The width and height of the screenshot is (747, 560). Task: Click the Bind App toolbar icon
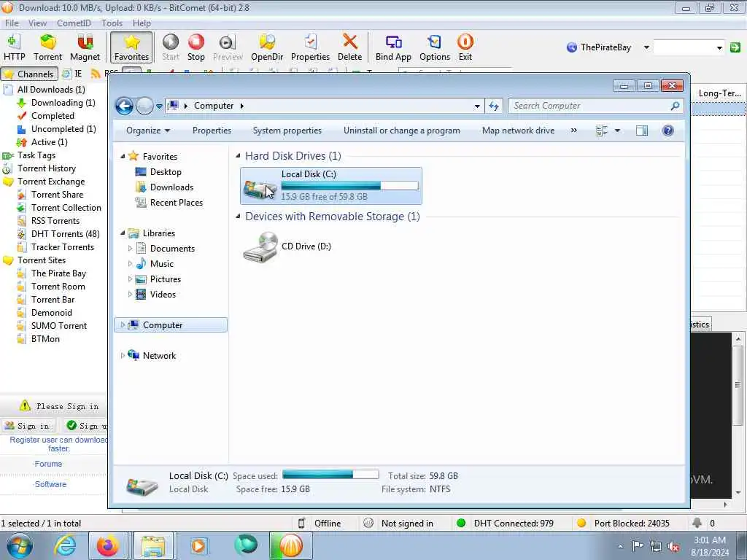click(x=393, y=47)
